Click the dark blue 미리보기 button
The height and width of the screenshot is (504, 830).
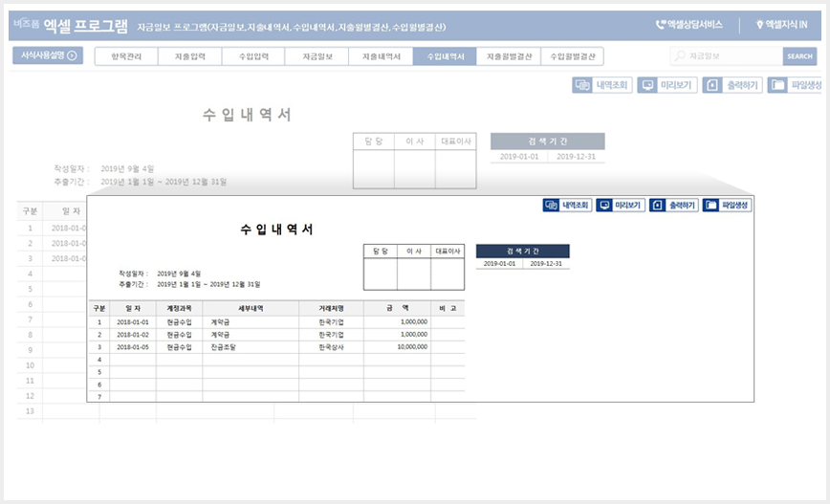621,205
